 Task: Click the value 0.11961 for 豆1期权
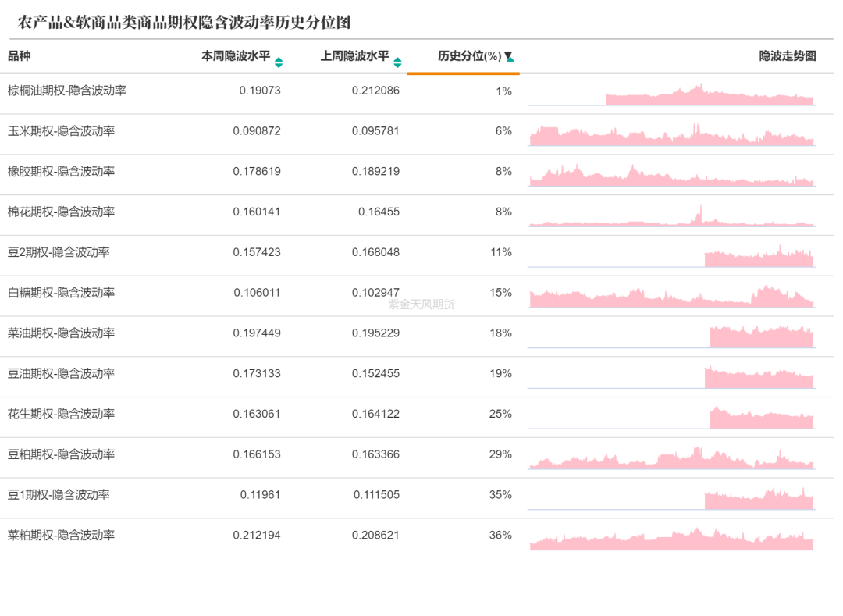point(260,494)
